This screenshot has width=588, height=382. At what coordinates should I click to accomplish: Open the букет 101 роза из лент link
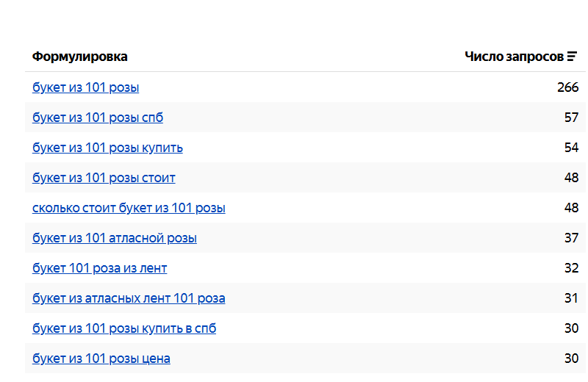(99, 268)
